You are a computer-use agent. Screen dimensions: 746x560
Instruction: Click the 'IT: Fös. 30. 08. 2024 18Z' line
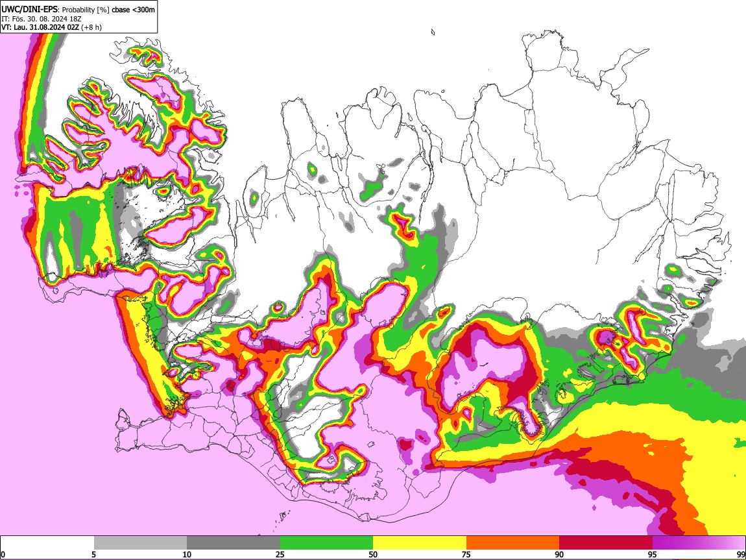click(42, 19)
